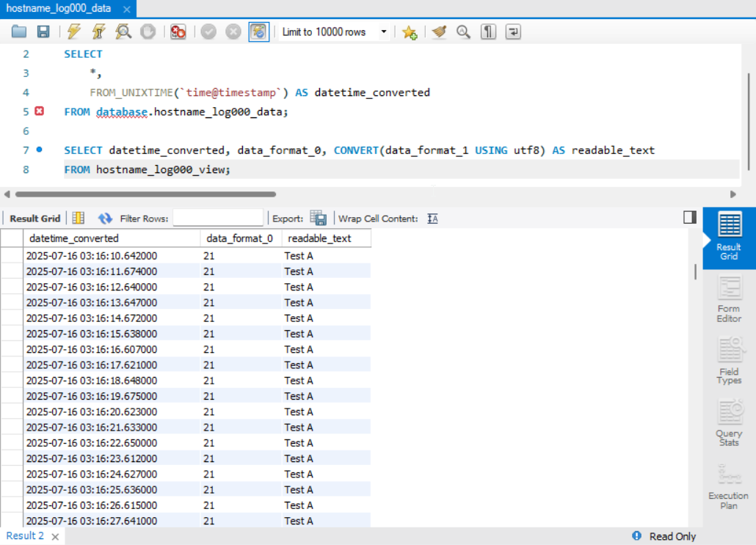Expand the Limit to 10000 rows dropdown
The height and width of the screenshot is (545, 756).
[x=384, y=32]
